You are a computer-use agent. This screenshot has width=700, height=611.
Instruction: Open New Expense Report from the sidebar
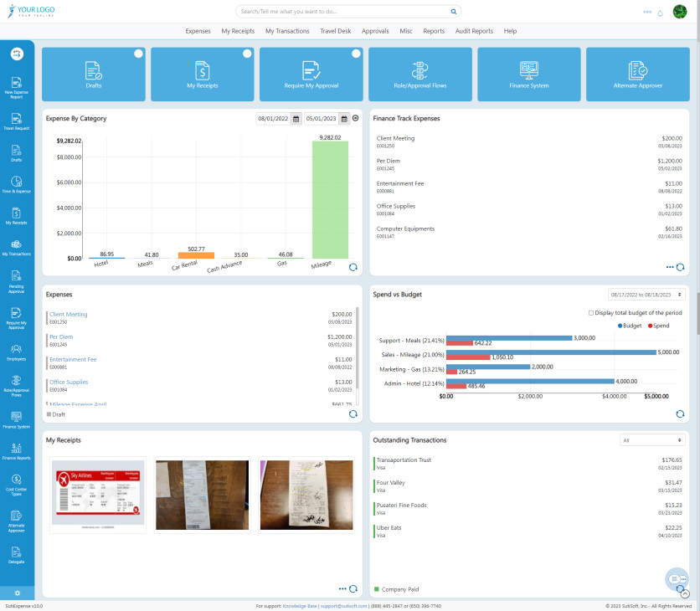[17, 90]
